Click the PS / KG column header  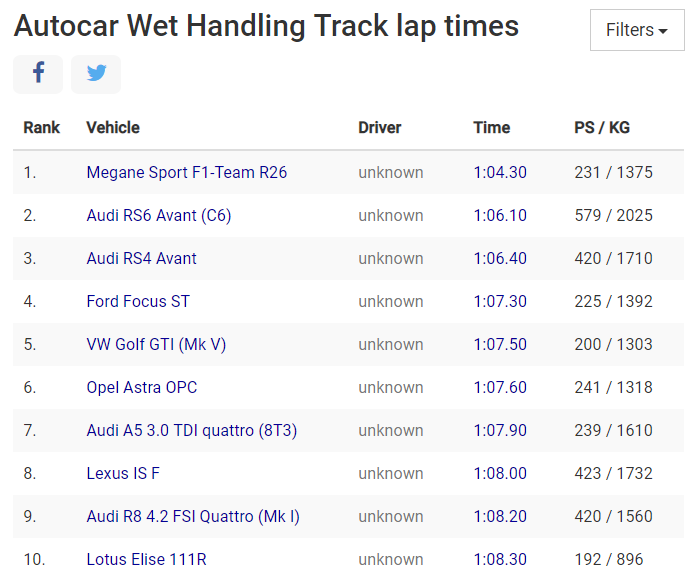click(x=602, y=127)
